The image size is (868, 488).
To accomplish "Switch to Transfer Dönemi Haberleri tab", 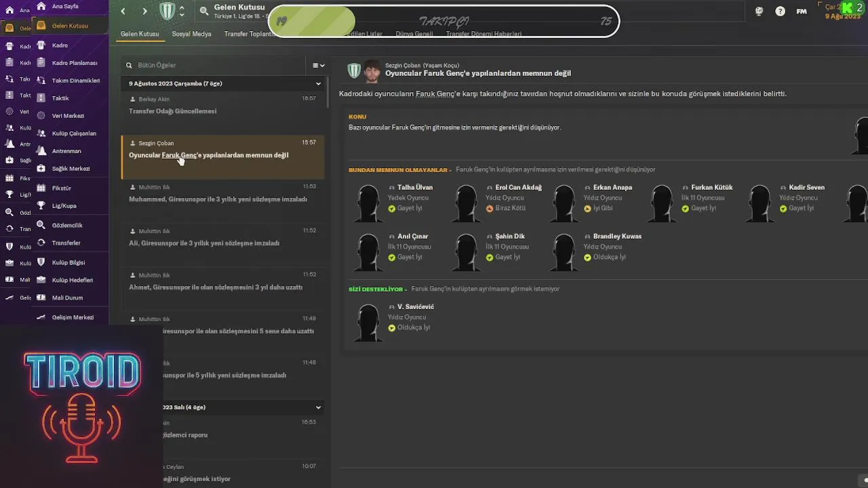I will click(484, 34).
